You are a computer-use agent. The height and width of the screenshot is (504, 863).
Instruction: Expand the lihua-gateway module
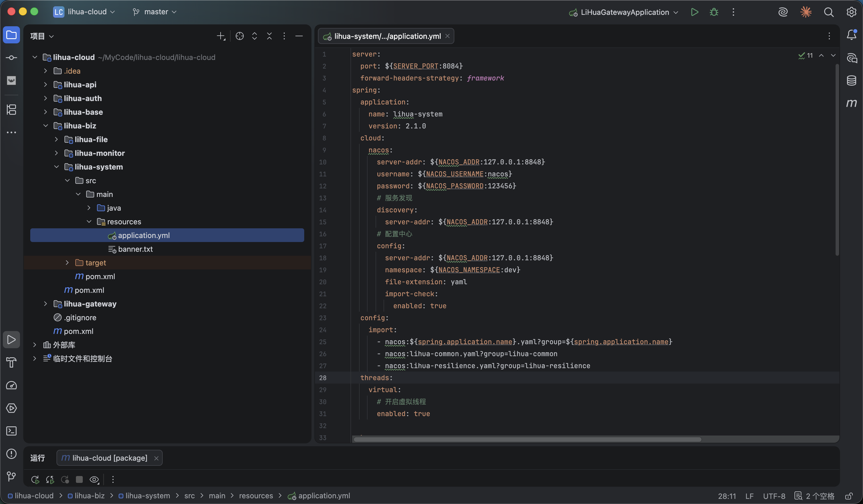coord(46,304)
